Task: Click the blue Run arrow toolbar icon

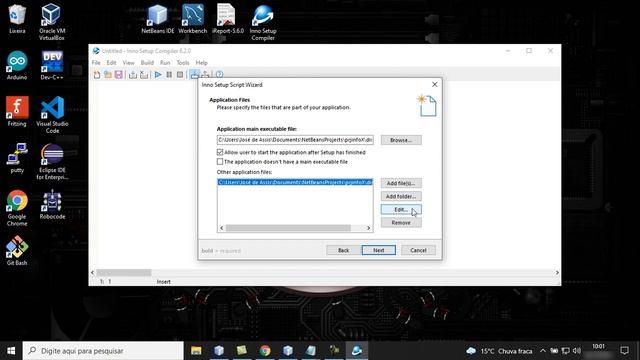Action: click(x=158, y=75)
